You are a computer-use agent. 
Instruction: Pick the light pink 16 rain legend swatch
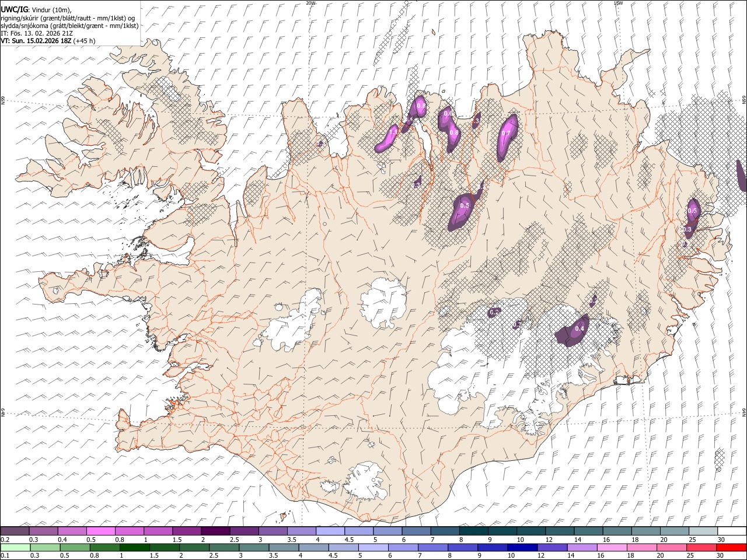[612, 547]
